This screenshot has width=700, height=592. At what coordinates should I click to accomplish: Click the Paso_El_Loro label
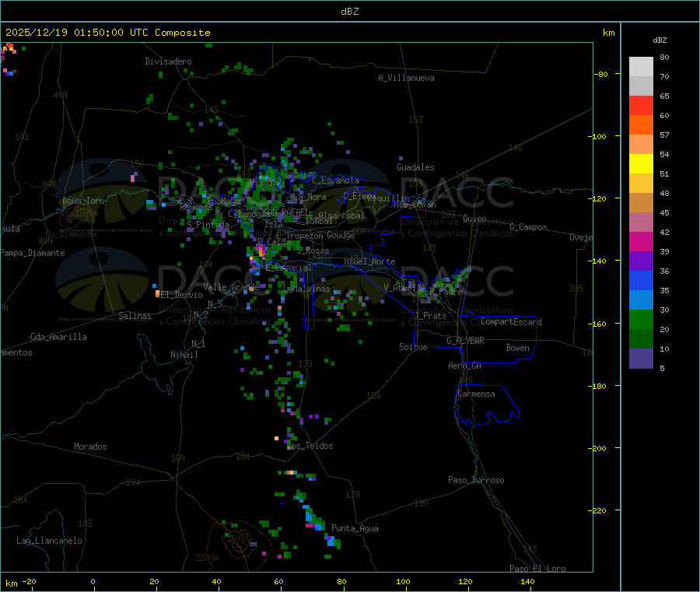pos(538,569)
